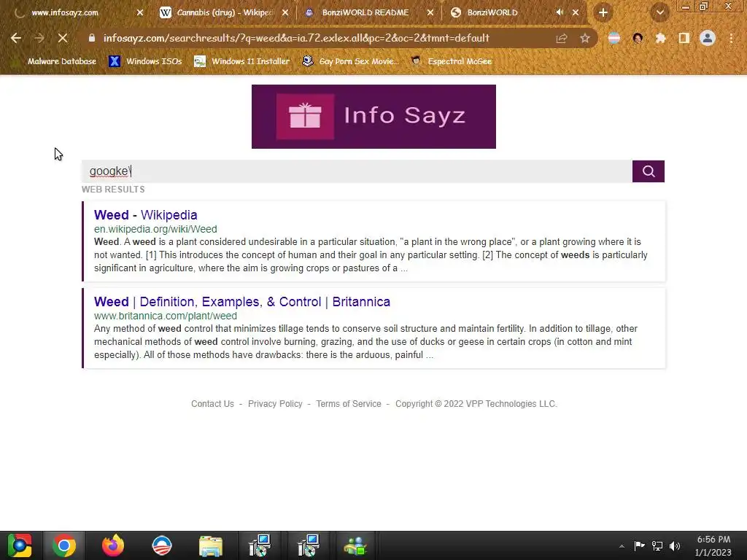Screen dimensions: 747x560
Task: Toggle the browser side panel icon
Action: [684, 38]
